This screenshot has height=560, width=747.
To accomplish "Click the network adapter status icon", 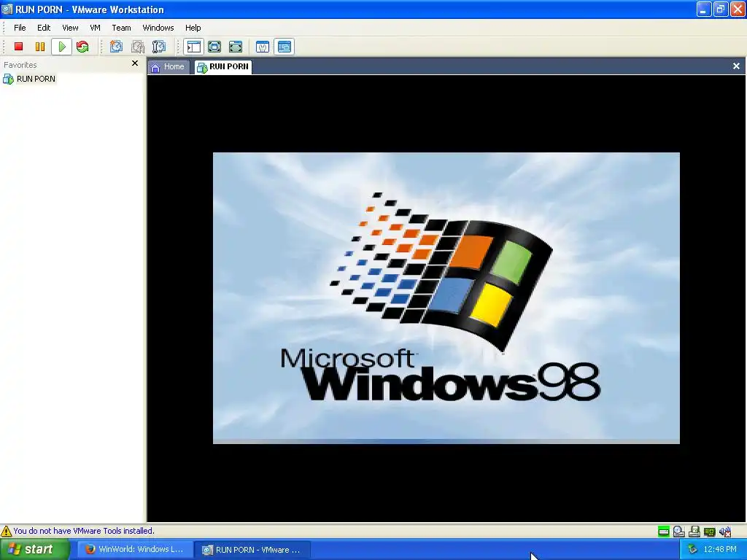I will click(709, 532).
